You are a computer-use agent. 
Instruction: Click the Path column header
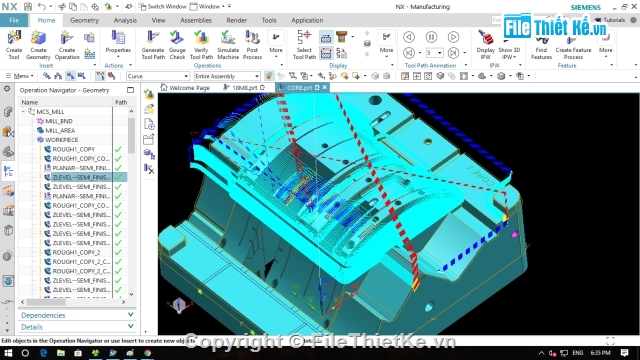[x=120, y=102]
